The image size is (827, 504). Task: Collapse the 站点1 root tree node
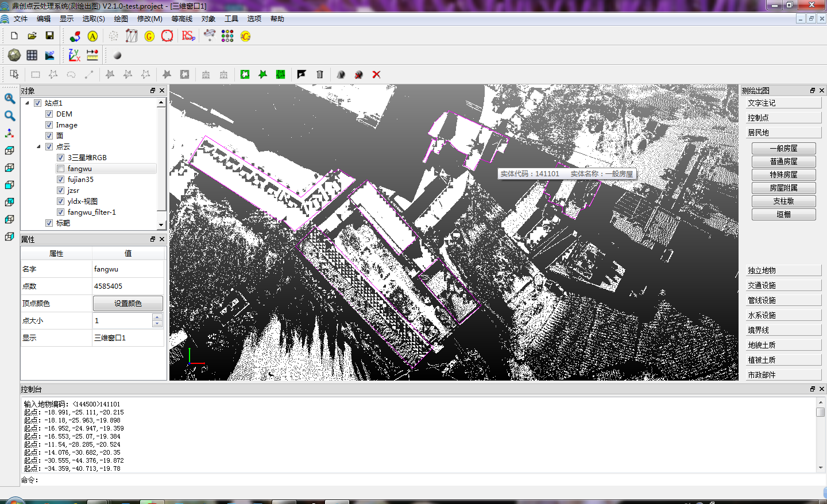coord(27,103)
